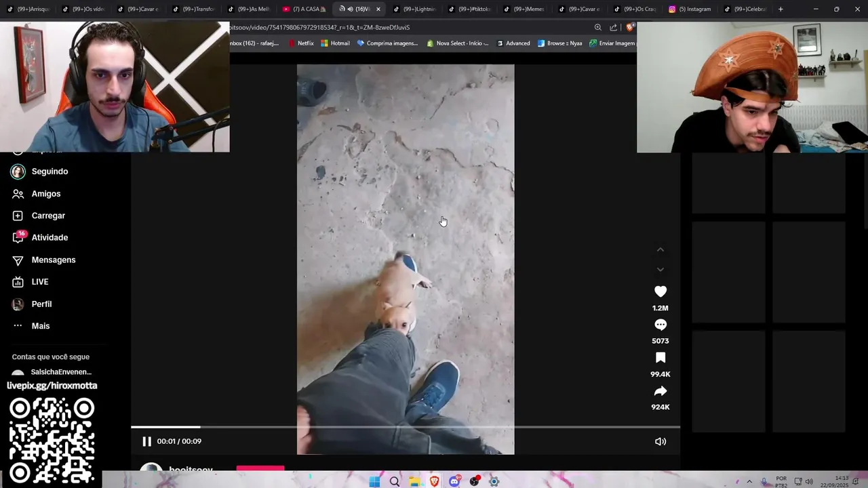Image resolution: width=868 pixels, height=488 pixels.
Task: Switch to the Instagram tab
Action: pos(690,9)
